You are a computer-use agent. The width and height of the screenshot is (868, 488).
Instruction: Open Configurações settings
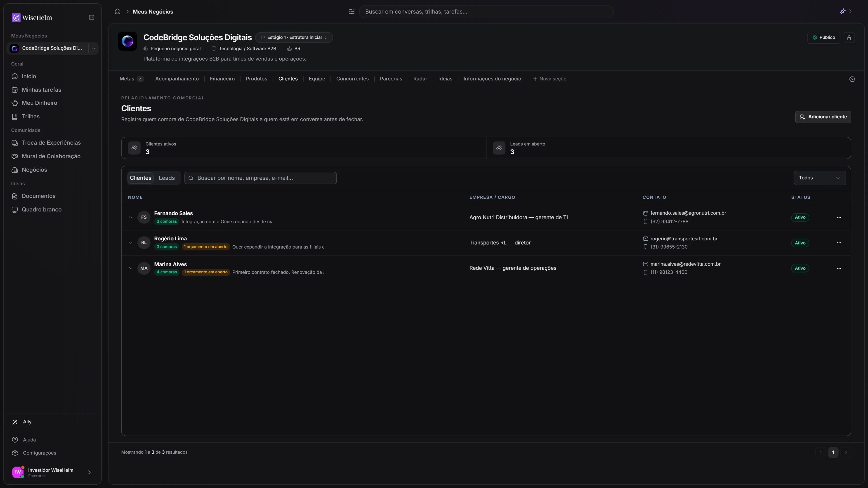(53, 453)
